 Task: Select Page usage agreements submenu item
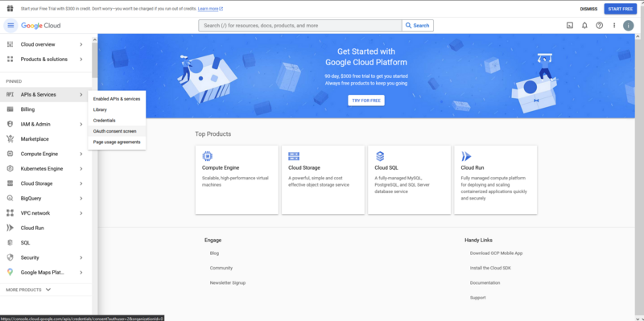tap(117, 142)
